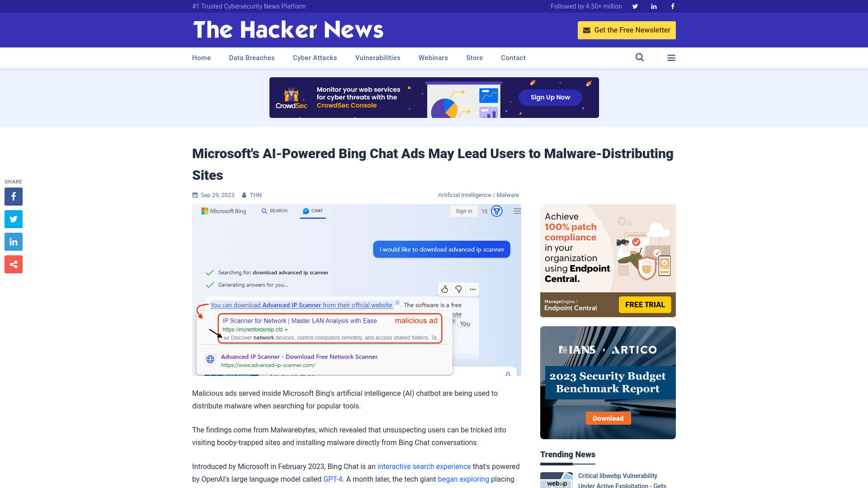Click the thumbs down icon in Bing Chat screenshot
Viewport: 868px width, 488px height.
pos(459,288)
